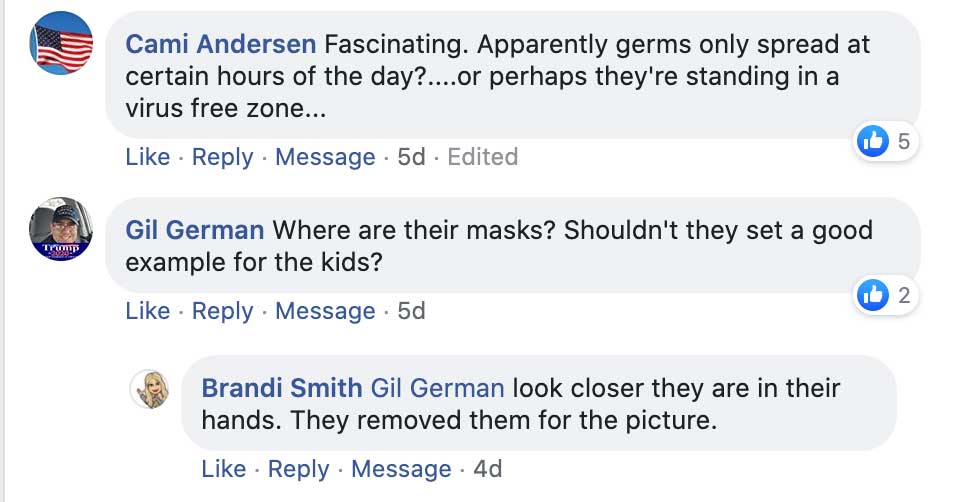Click the 4d timestamp on Brandi's reply
The width and height of the screenshot is (980, 502).
click(x=487, y=469)
